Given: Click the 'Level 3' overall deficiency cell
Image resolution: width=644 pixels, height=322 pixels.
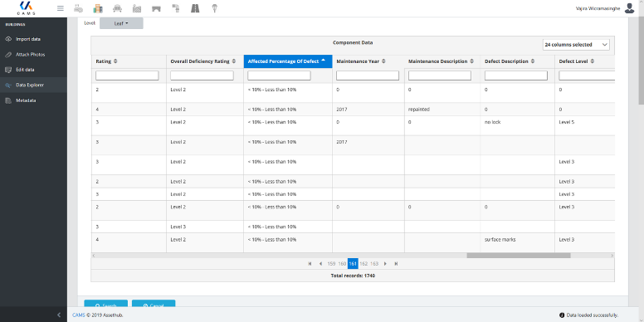Looking at the screenshot, I should tap(178, 227).
